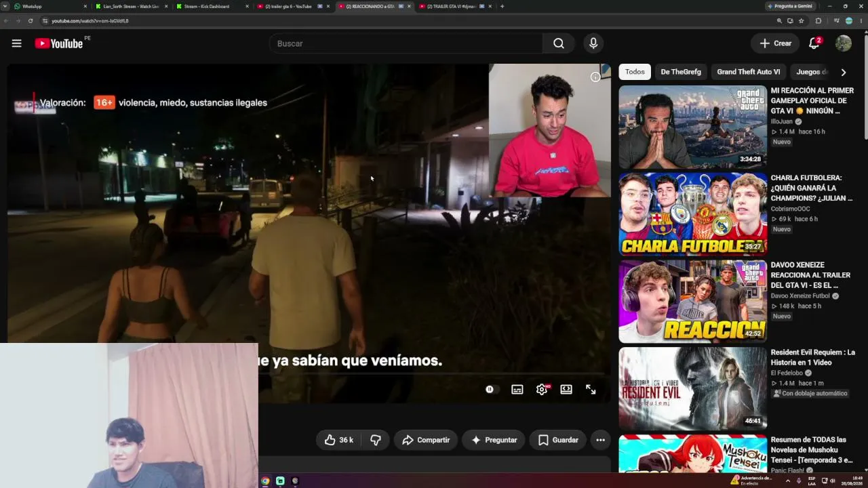Open the "MI REACCIÓN AL PRIMER GAMEPLAY" title
This screenshot has height=488, width=868.
[812, 101]
